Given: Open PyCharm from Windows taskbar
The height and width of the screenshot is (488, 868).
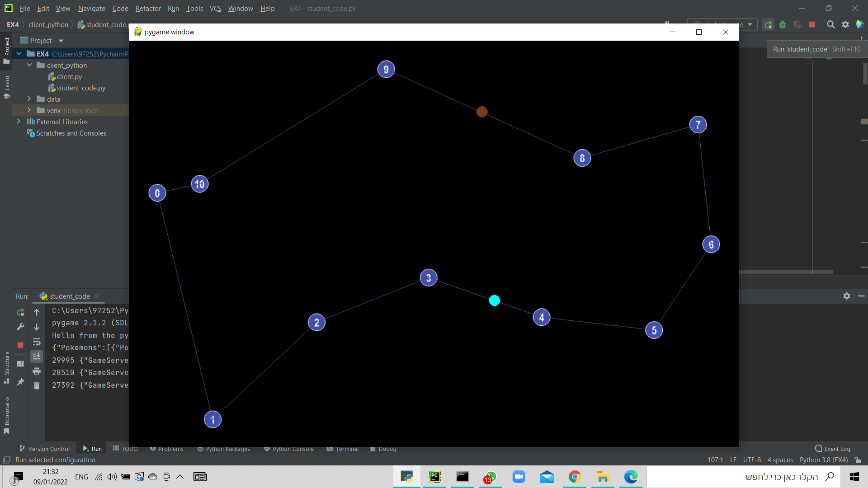Looking at the screenshot, I should tap(434, 477).
